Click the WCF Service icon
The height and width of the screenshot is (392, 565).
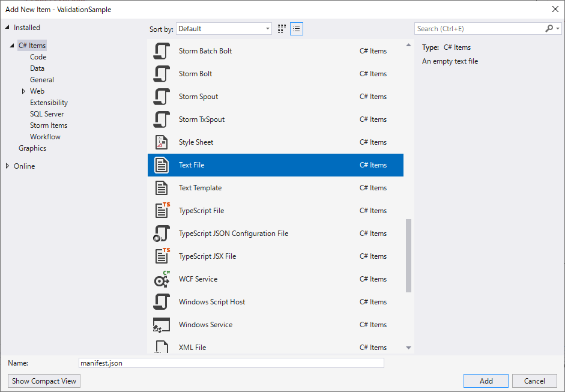[162, 279]
